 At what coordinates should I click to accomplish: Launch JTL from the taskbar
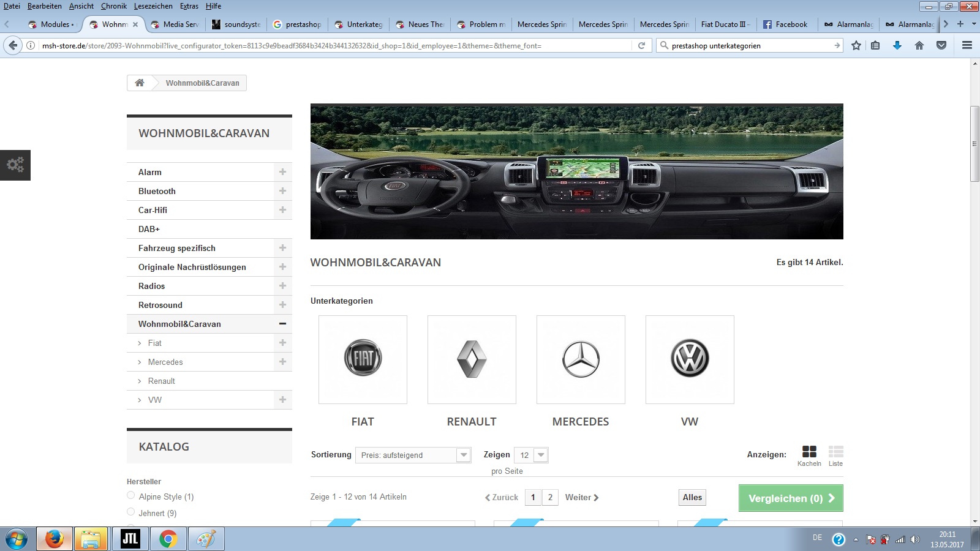130,539
